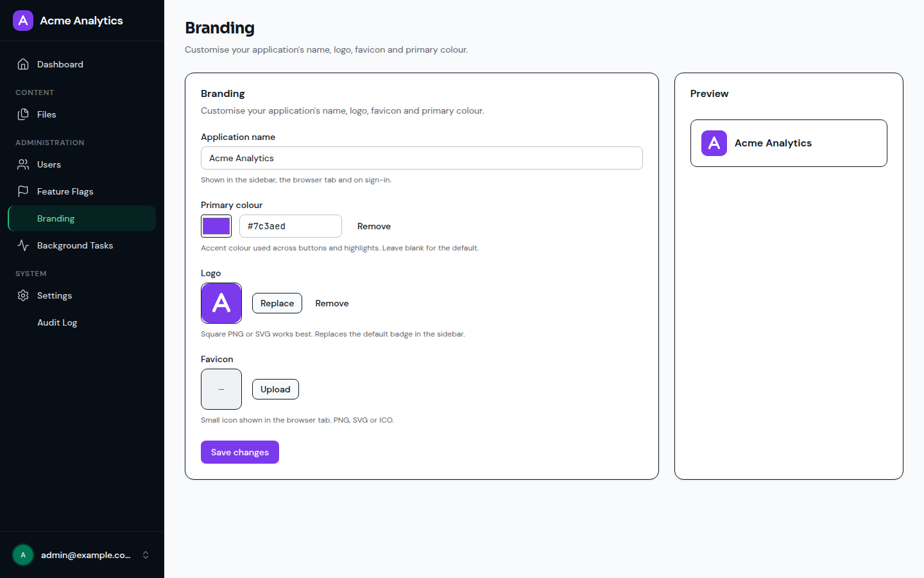Viewport: 924px width, 578px height.
Task: Click the CONTENT section header
Action: point(35,92)
